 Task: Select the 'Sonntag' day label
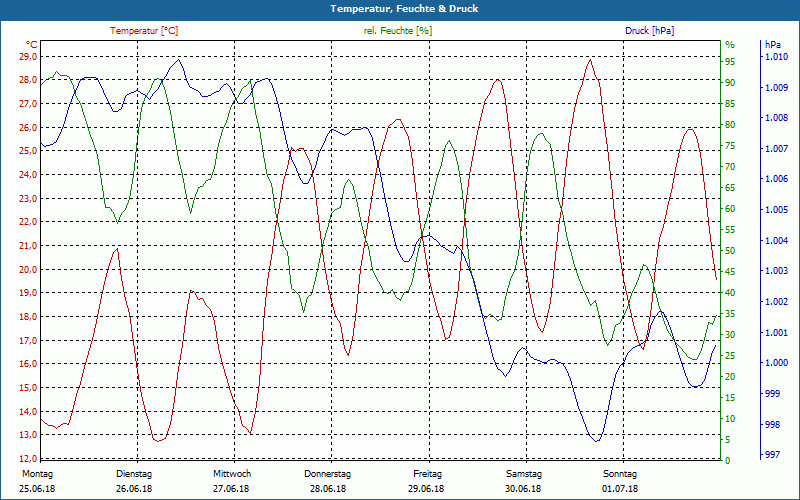click(x=620, y=474)
